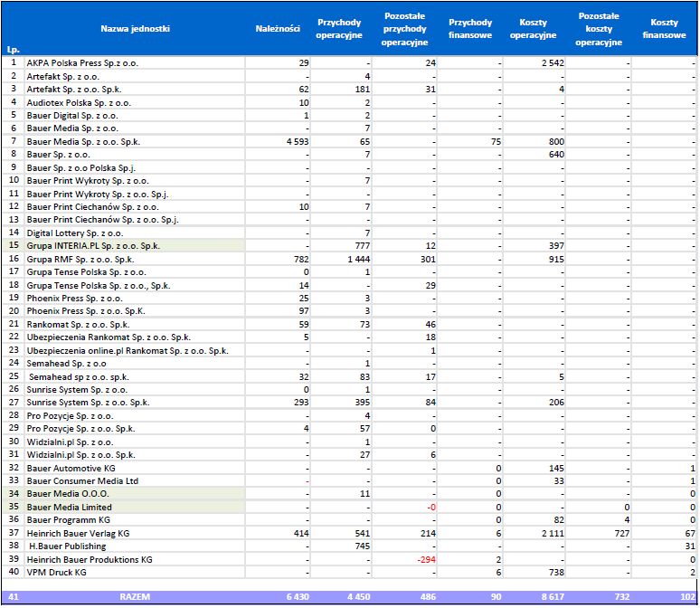Click 'Bauer Consumer Media Ltd' name

[x=82, y=481]
